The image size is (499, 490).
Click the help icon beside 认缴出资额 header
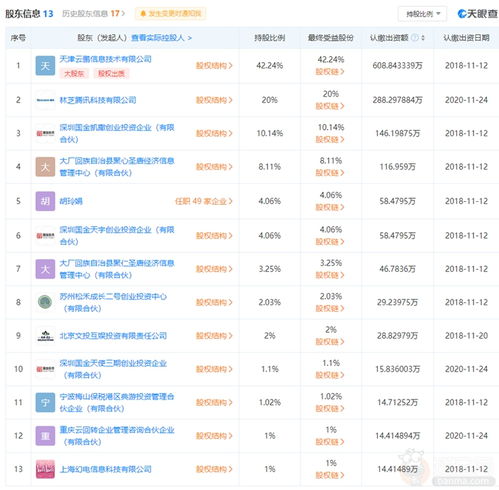[x=415, y=38]
